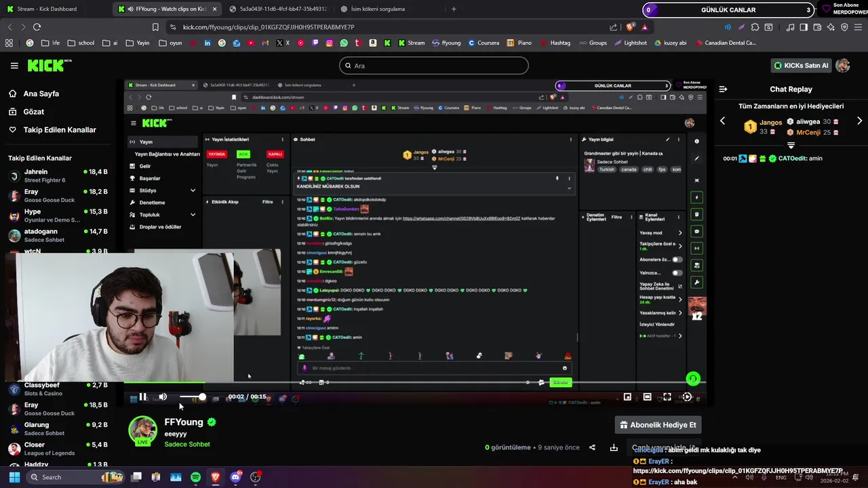
Task: Open the Classybeef channel in the sidebar
Action: [x=58, y=389]
